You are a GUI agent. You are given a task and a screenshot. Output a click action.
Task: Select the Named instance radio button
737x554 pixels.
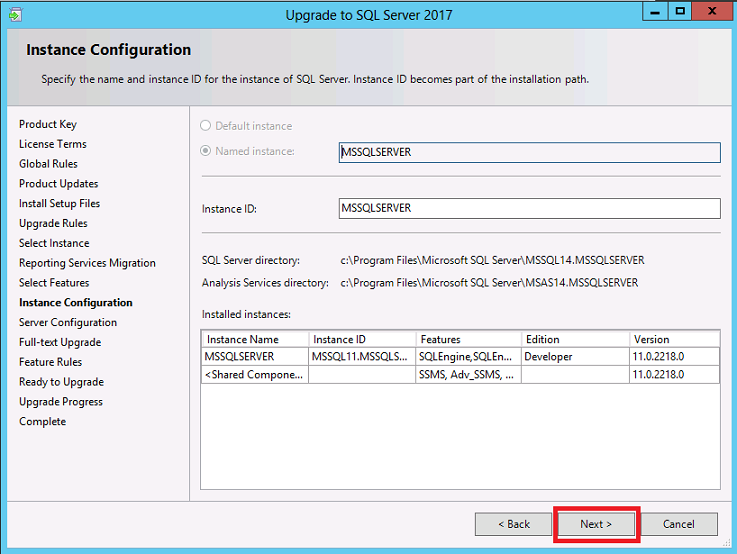click(x=205, y=151)
